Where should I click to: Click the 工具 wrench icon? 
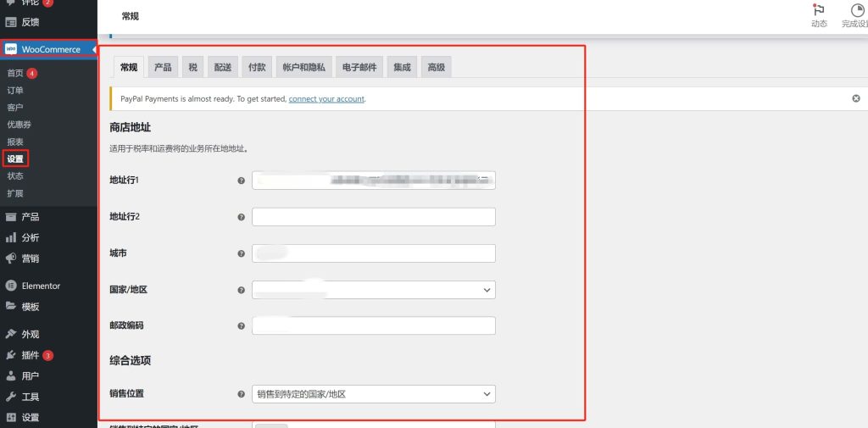click(10, 397)
